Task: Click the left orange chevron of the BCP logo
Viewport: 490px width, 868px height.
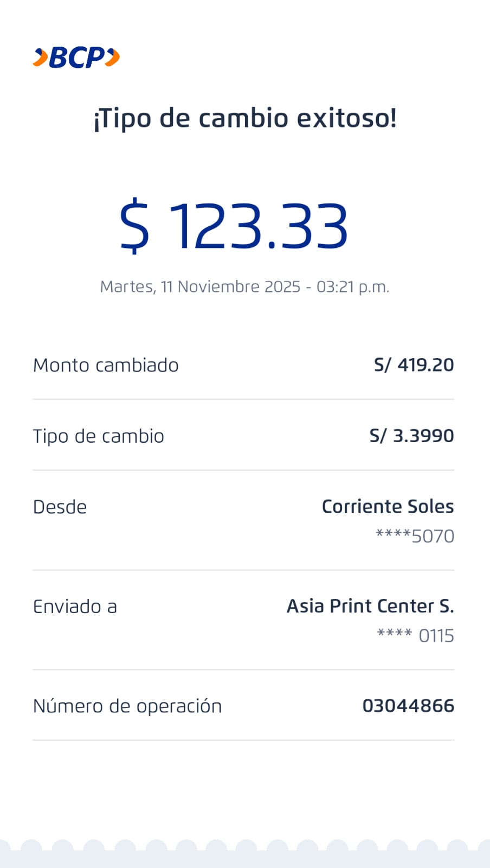Action: pos(40,58)
